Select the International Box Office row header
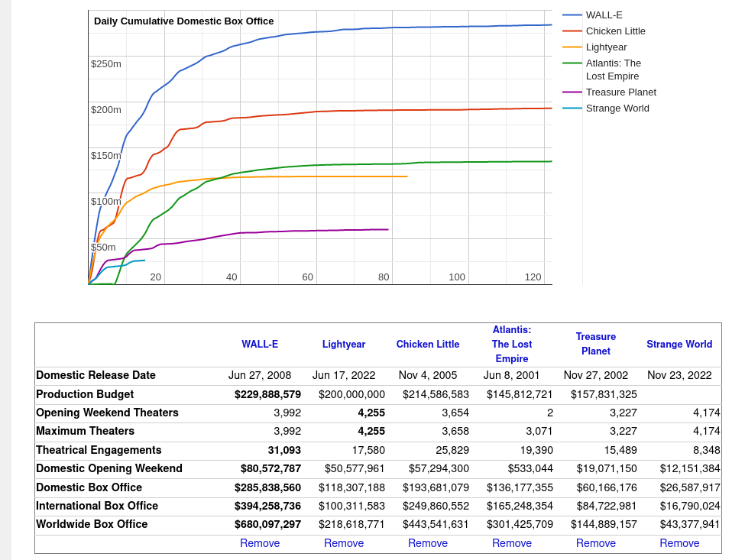This screenshot has width=732, height=560. [x=97, y=506]
